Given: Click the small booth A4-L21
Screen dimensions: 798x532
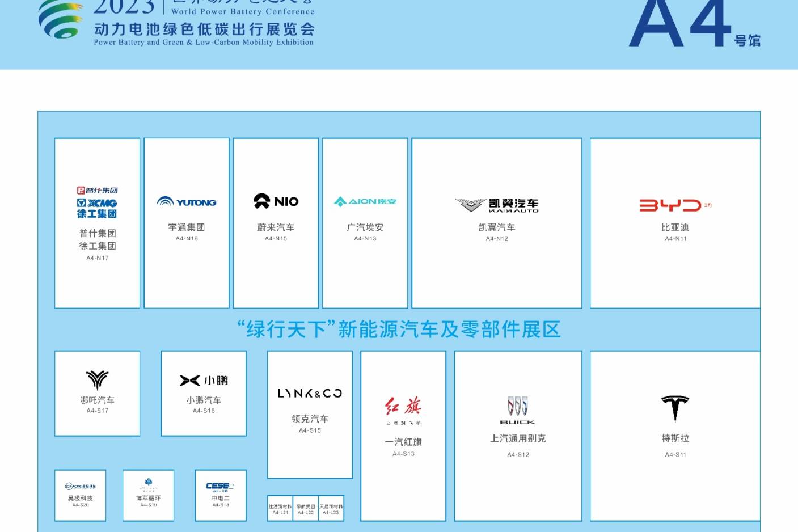Looking at the screenshot, I should 280,508.
